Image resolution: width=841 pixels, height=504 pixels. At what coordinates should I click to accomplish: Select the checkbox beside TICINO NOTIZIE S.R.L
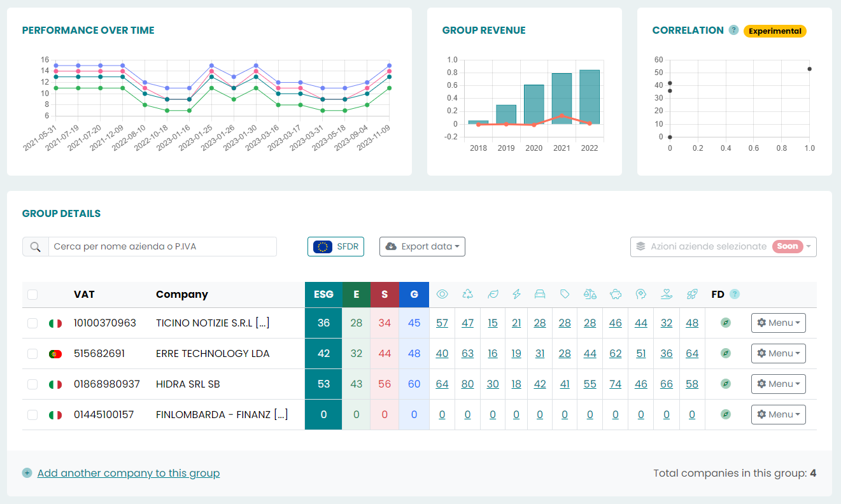click(32, 323)
